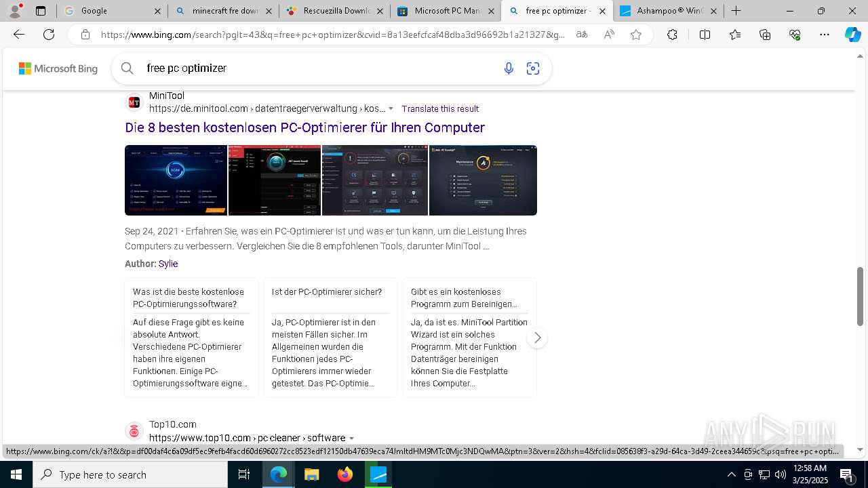Open the tab actions menu icon
Viewport: 868px width, 488px height.
coord(41,11)
